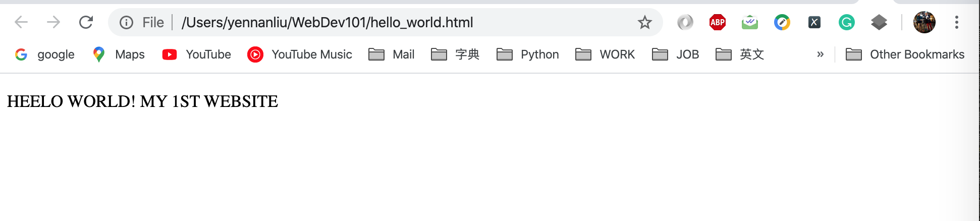
Task: Go to the YouTube bookmark
Action: [x=197, y=54]
